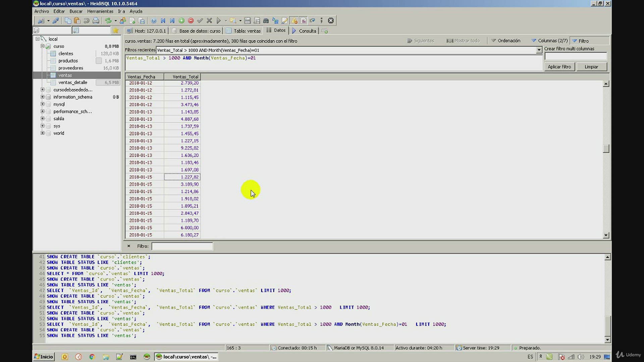The height and width of the screenshot is (362, 644).
Task: Click the binoculars find text icon
Action: point(266,20)
